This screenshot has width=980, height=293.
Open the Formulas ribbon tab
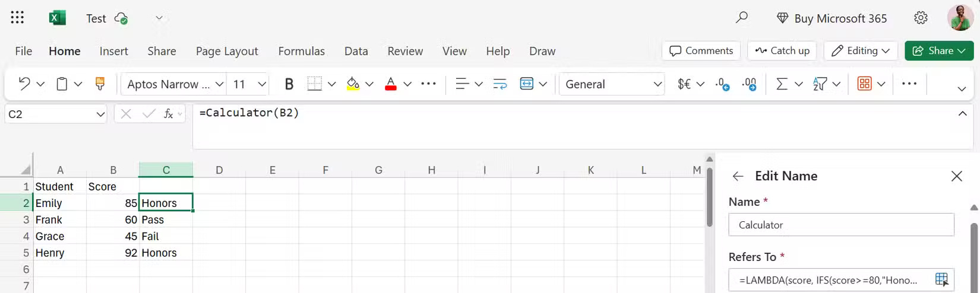pos(301,51)
